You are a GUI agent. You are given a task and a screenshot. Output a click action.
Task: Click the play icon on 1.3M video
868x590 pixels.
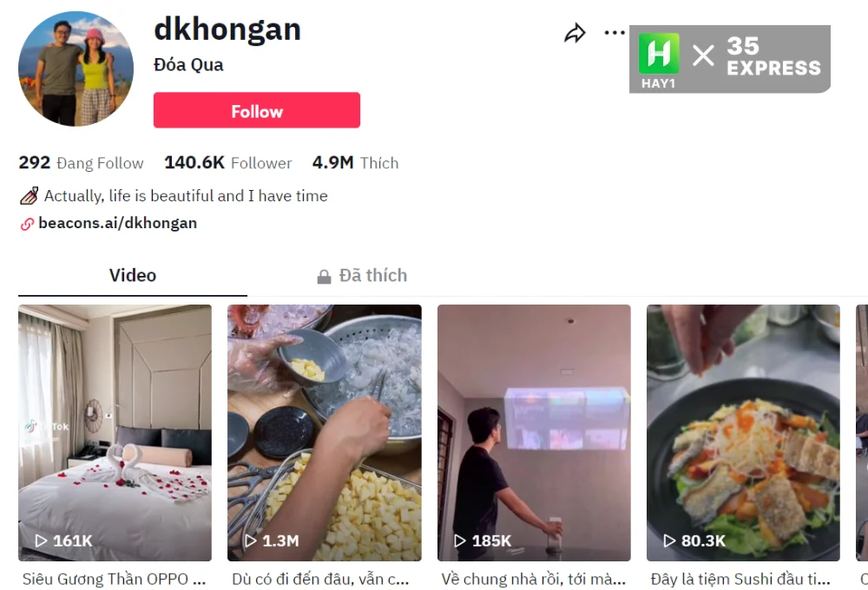point(251,541)
